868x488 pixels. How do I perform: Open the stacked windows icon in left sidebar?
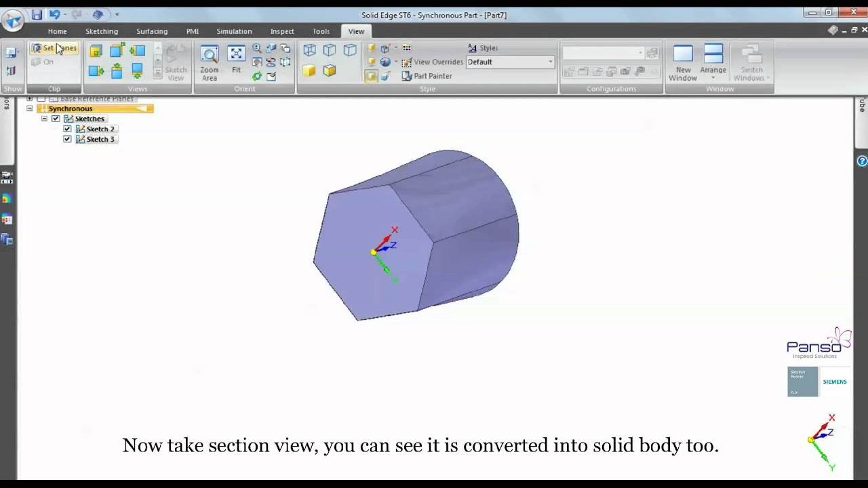[x=7, y=239]
